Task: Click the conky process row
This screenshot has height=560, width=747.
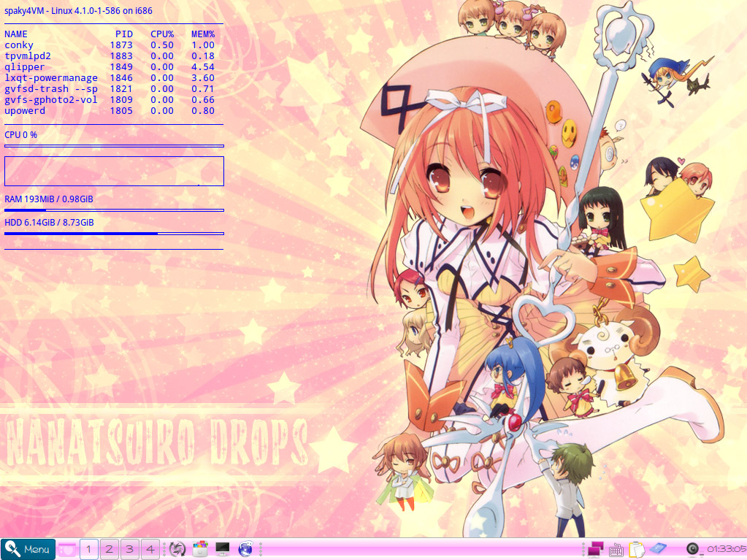Action: (x=110, y=45)
